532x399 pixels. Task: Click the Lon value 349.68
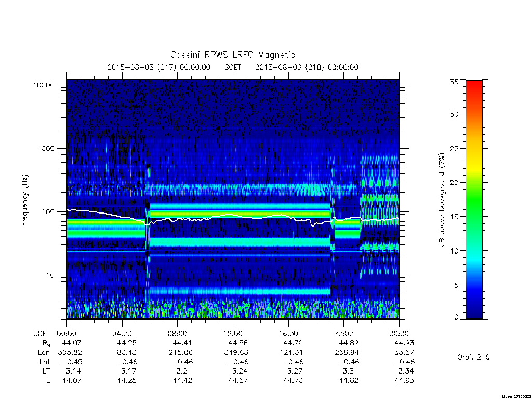[x=236, y=353]
